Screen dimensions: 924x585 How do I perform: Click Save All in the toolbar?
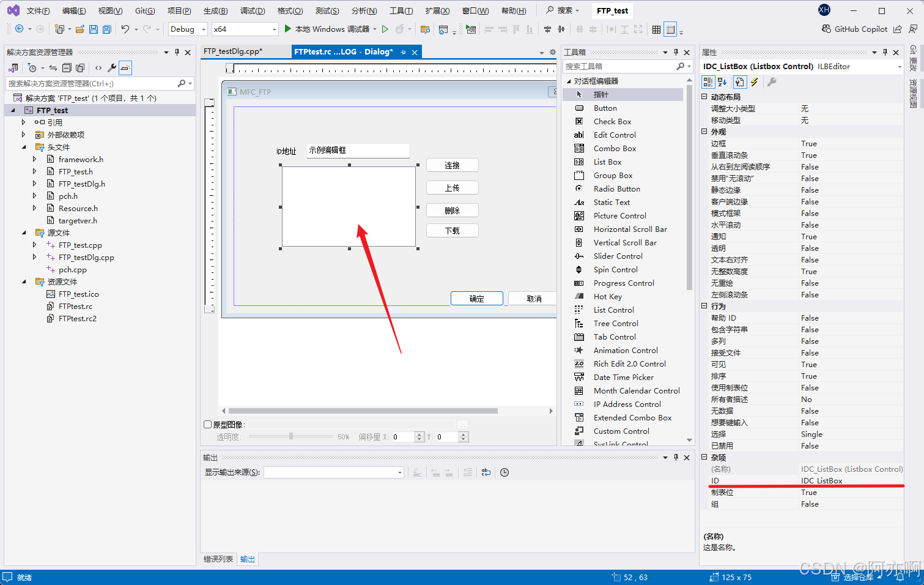tap(107, 29)
